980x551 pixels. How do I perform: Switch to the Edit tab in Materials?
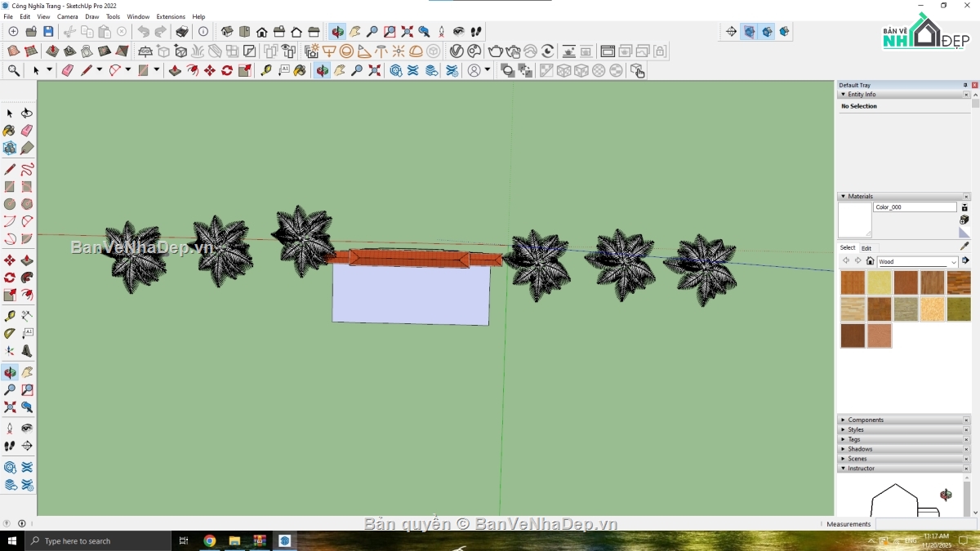pyautogui.click(x=866, y=248)
